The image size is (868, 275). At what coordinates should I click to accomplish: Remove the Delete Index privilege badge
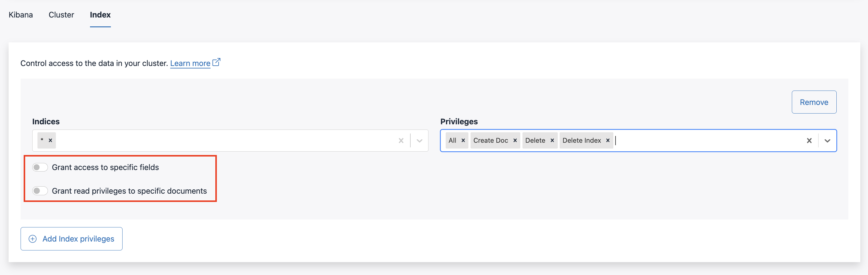coord(608,140)
